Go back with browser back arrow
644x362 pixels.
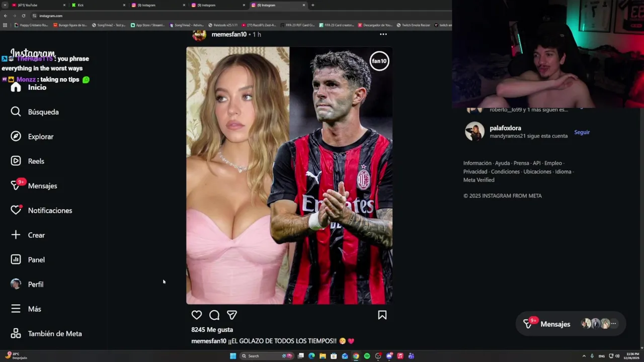pyautogui.click(x=6, y=16)
